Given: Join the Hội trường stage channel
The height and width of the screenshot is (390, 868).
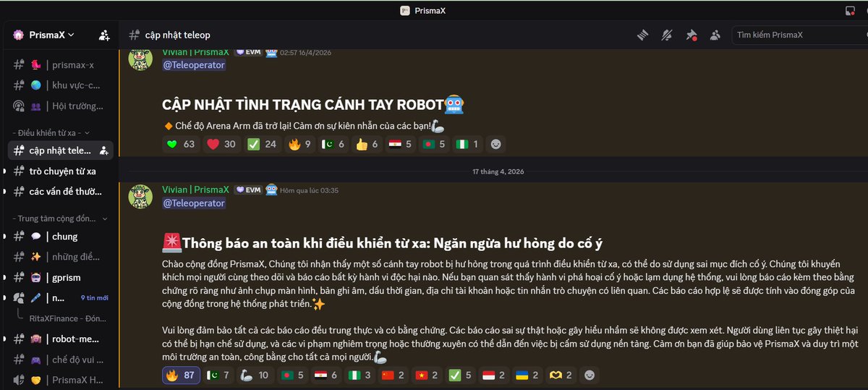Looking at the screenshot, I should 61,106.
